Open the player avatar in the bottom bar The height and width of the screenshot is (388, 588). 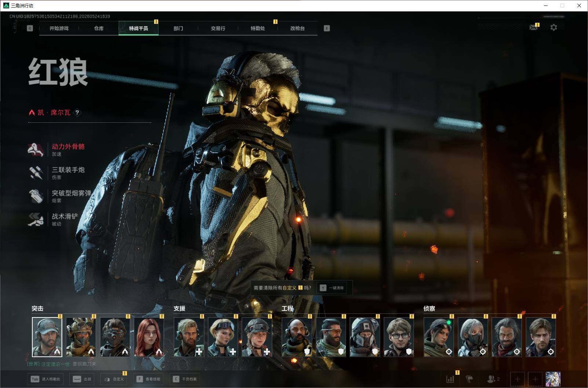click(x=553, y=379)
